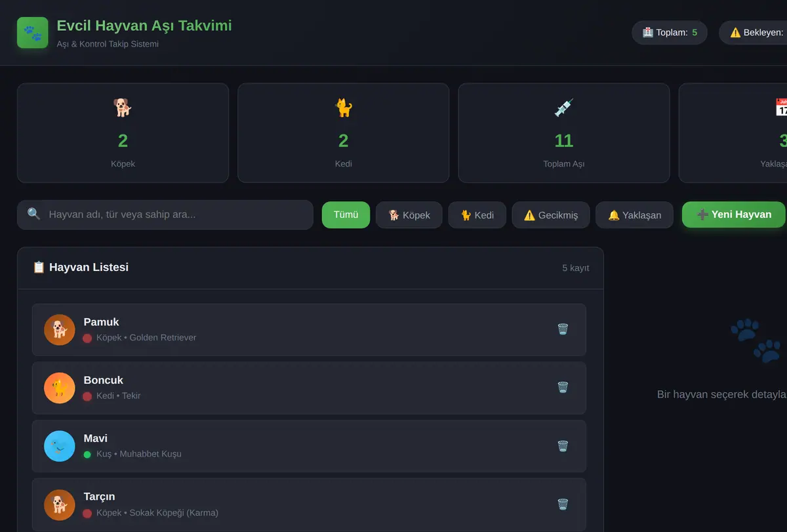
Task: Open the Pamuk list entry
Action: click(309, 329)
